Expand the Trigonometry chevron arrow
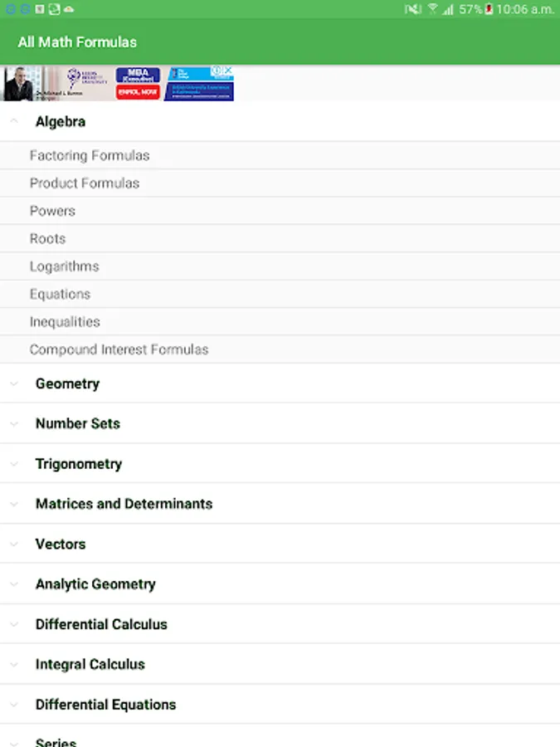The height and width of the screenshot is (747, 560). tap(13, 464)
